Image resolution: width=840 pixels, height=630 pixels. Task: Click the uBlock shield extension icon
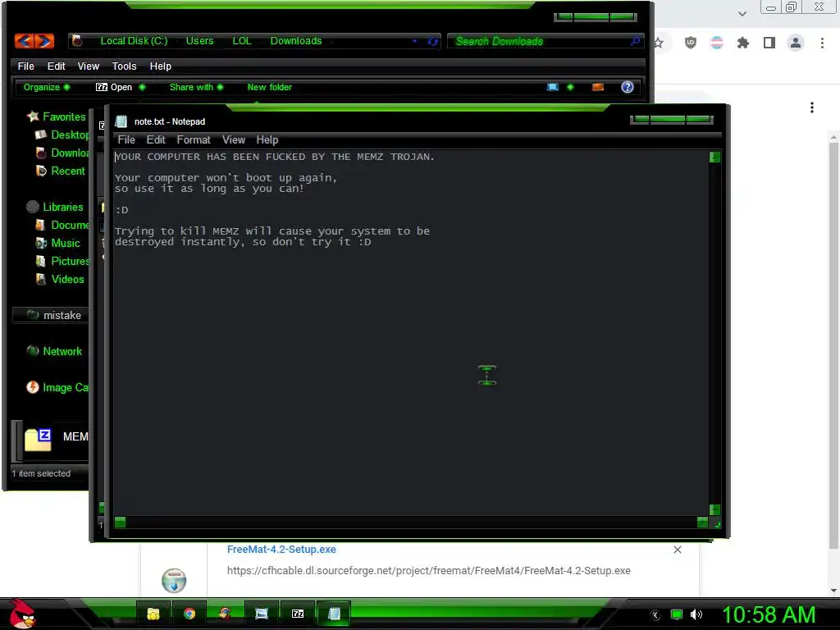pyautogui.click(x=691, y=43)
